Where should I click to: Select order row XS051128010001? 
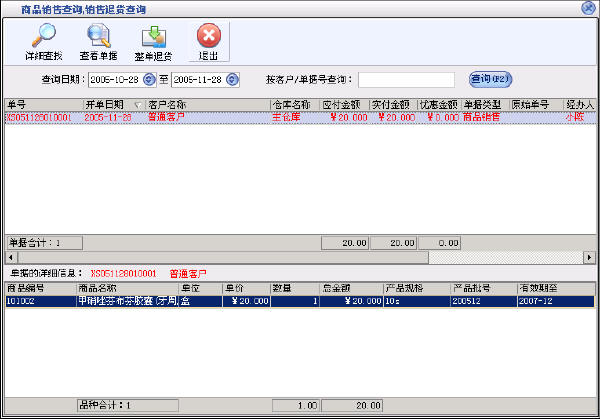point(40,116)
